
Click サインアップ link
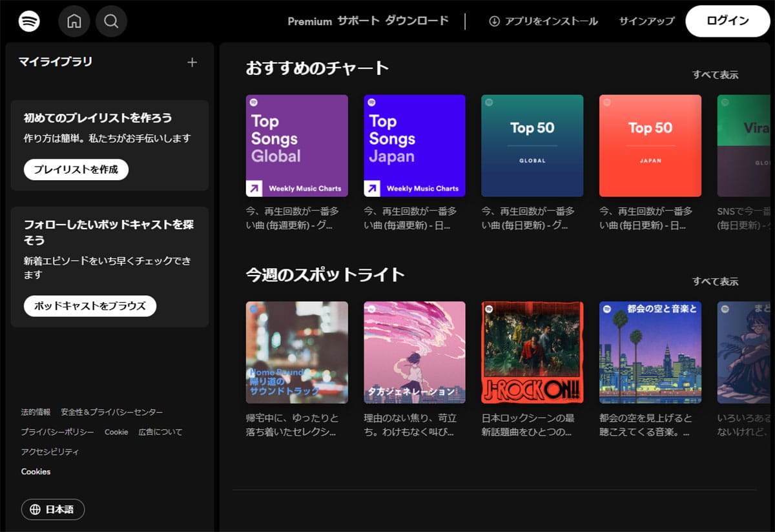coord(646,21)
